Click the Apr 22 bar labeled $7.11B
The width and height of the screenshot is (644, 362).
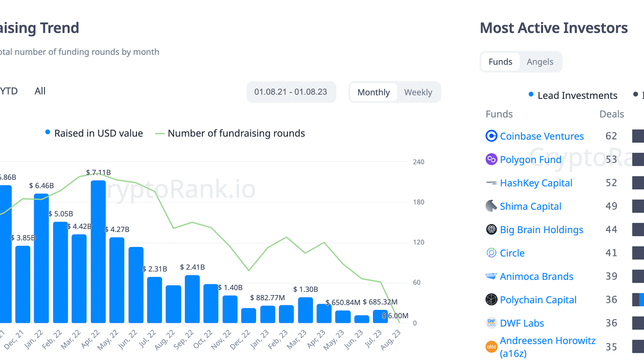coord(98,252)
